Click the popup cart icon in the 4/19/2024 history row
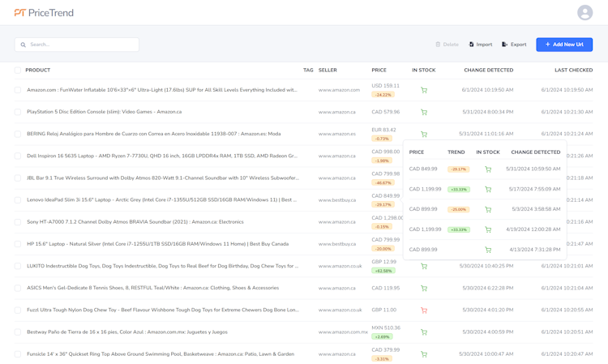This screenshot has height=364, width=608. point(488,230)
